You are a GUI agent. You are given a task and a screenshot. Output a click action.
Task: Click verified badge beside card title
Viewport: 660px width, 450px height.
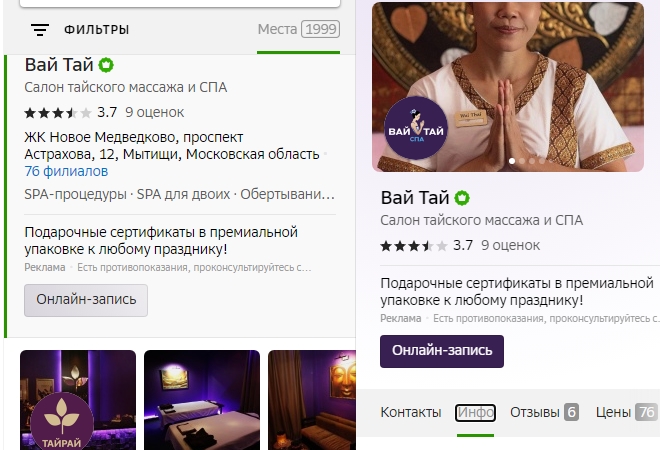(462, 198)
